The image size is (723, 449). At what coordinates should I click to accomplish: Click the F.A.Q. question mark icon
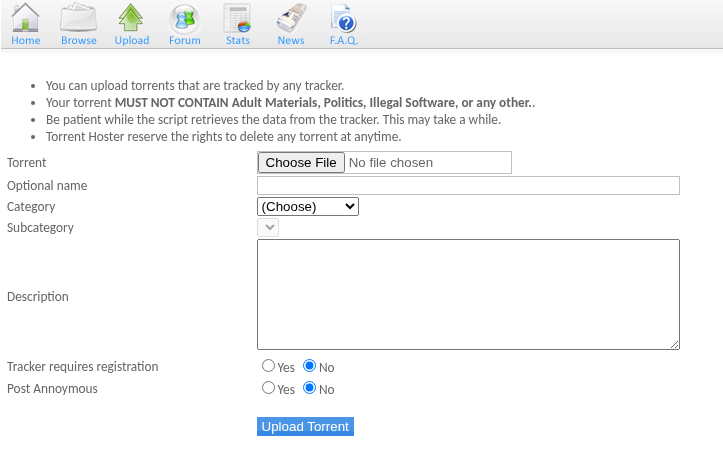click(x=344, y=18)
